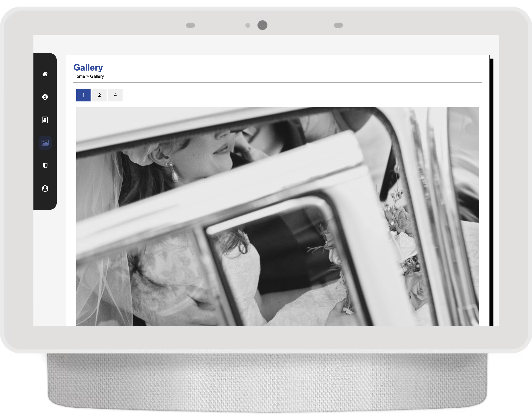Tap the right oval sensor on bezel
Viewport: 532px width, 416px height.
click(x=338, y=25)
